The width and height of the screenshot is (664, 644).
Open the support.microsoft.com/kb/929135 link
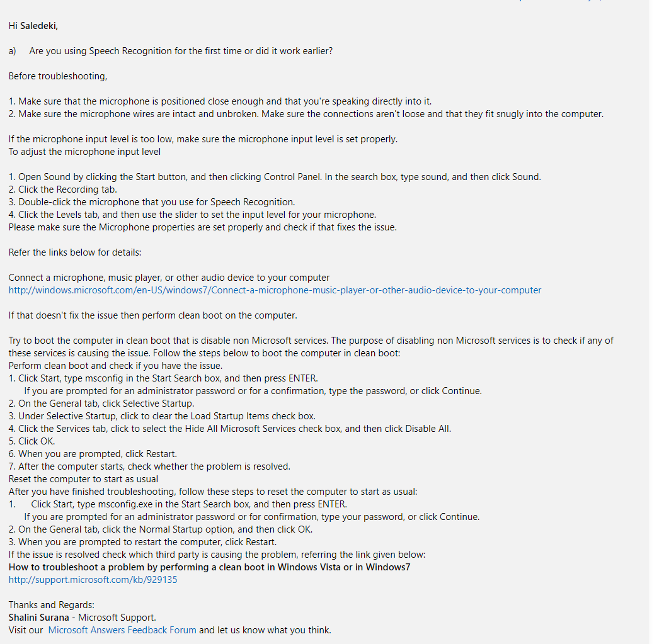click(x=93, y=580)
